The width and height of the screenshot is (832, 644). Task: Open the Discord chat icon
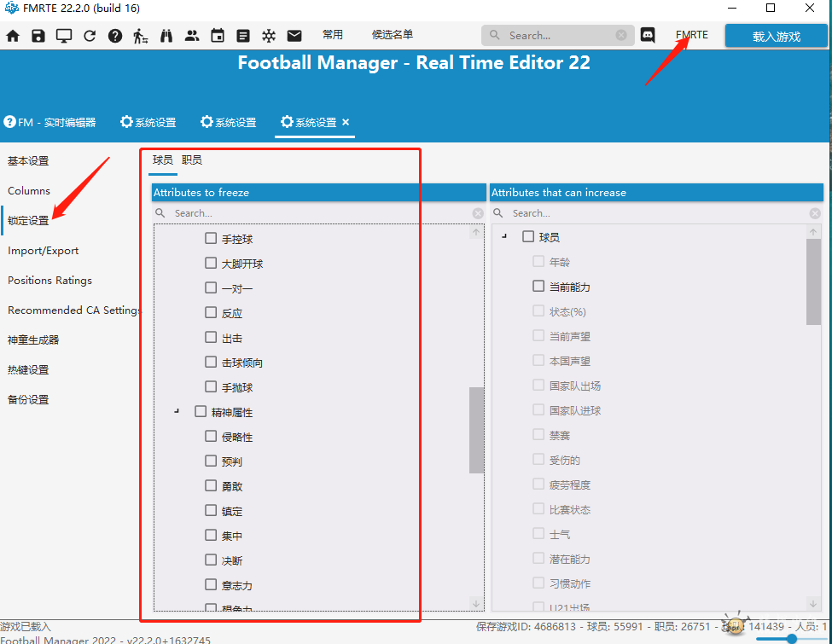[x=648, y=35]
